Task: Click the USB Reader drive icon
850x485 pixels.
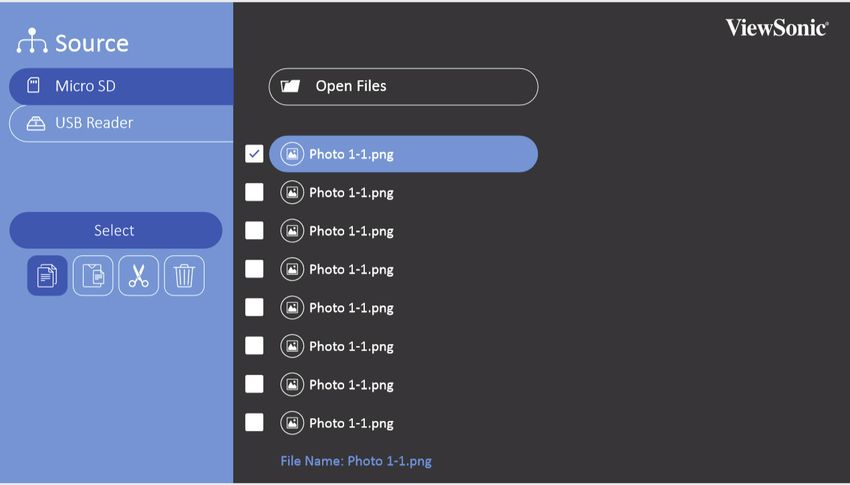Action: (x=36, y=123)
